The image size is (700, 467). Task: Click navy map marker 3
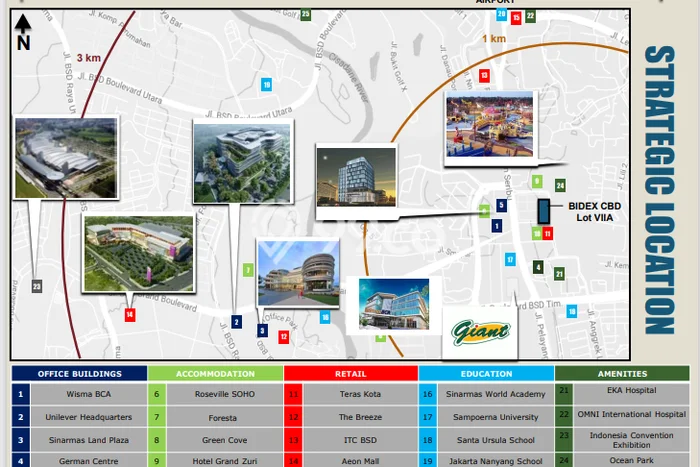point(262,330)
